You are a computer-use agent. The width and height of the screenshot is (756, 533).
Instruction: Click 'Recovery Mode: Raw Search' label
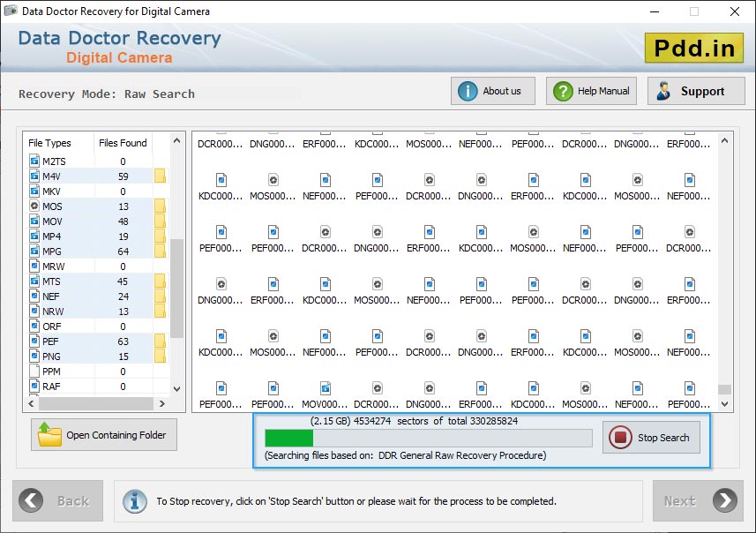coord(107,94)
